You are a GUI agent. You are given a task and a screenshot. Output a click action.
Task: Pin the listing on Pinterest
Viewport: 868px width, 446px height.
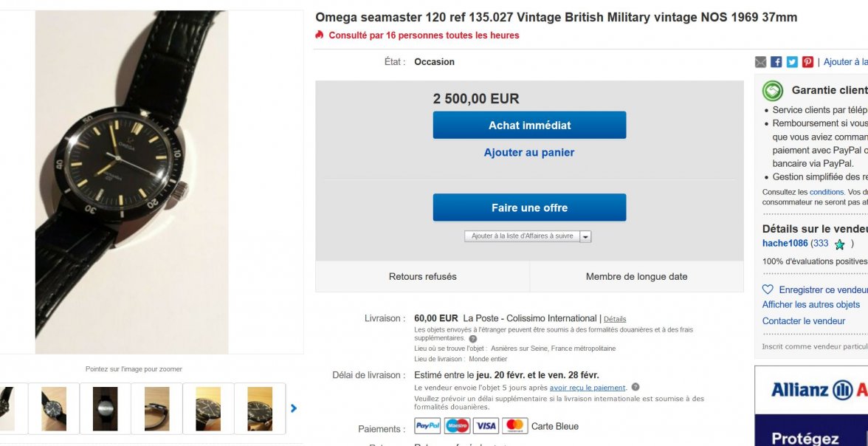point(807,62)
